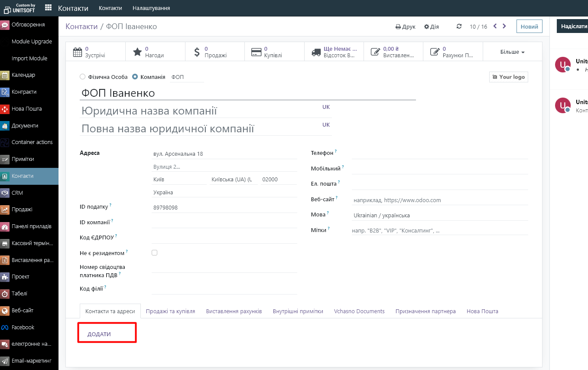This screenshot has height=370, width=588.
Task: Open Налаштування in top menu
Action: point(151,8)
